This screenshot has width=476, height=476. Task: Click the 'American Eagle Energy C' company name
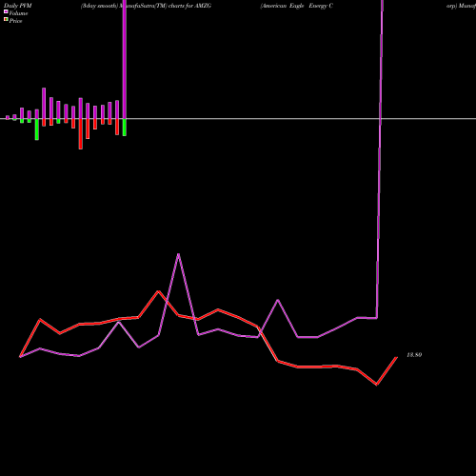click(297, 6)
